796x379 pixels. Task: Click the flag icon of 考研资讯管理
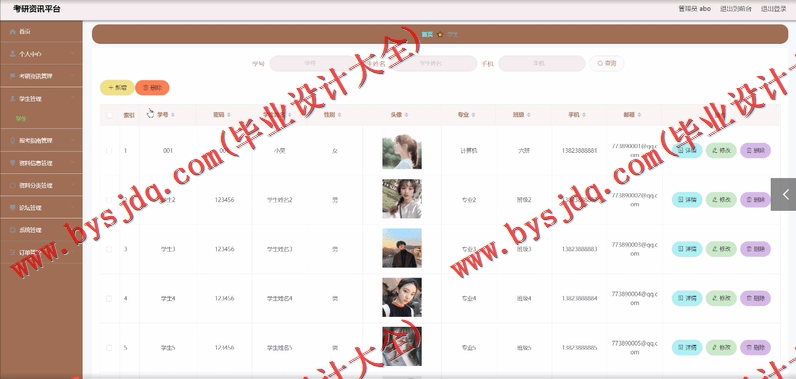point(13,76)
